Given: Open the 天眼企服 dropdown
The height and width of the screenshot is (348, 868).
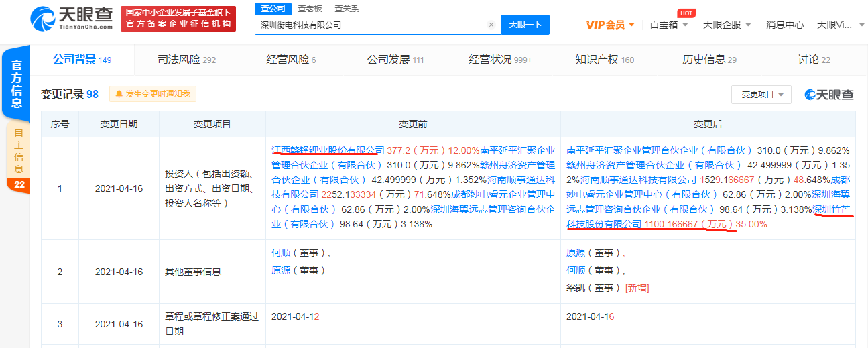Looking at the screenshot, I should [x=726, y=25].
